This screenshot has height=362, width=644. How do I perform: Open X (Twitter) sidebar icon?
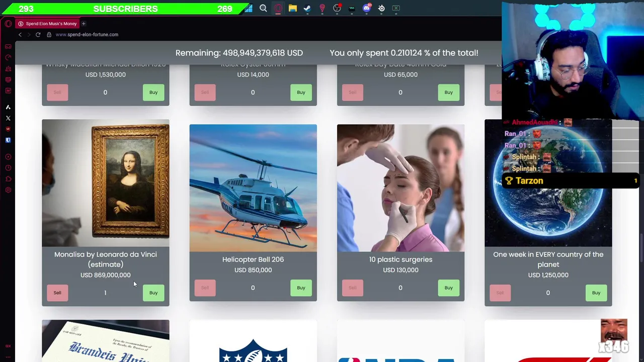8,118
